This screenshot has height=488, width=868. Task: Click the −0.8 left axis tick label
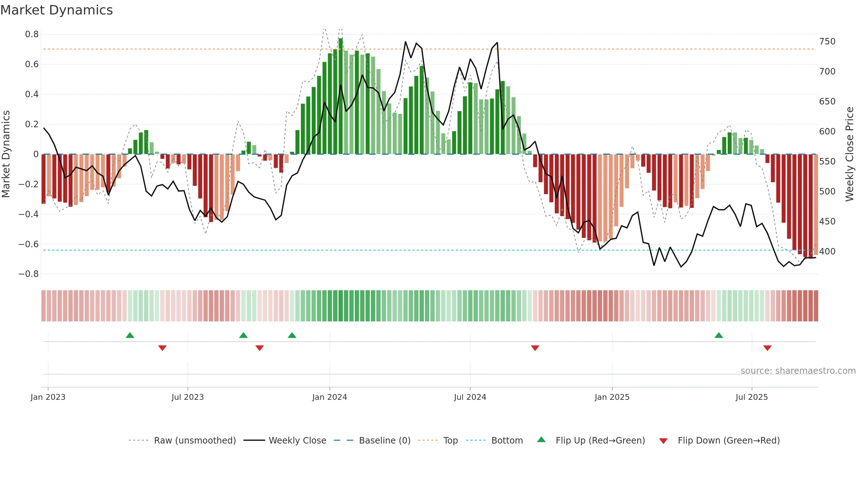click(29, 274)
